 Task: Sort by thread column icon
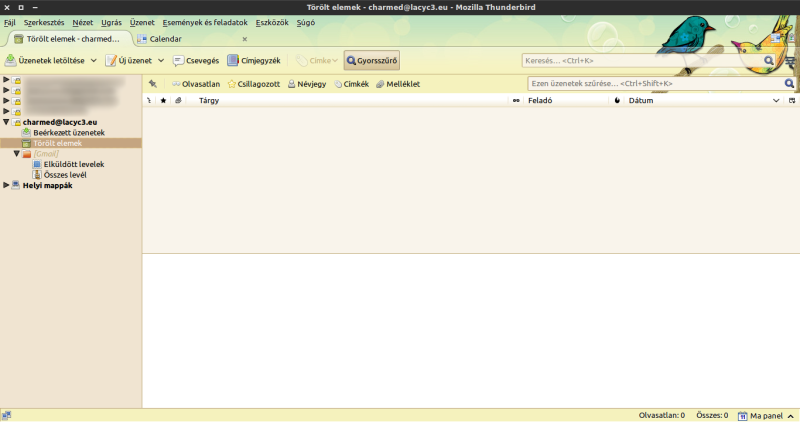point(149,101)
